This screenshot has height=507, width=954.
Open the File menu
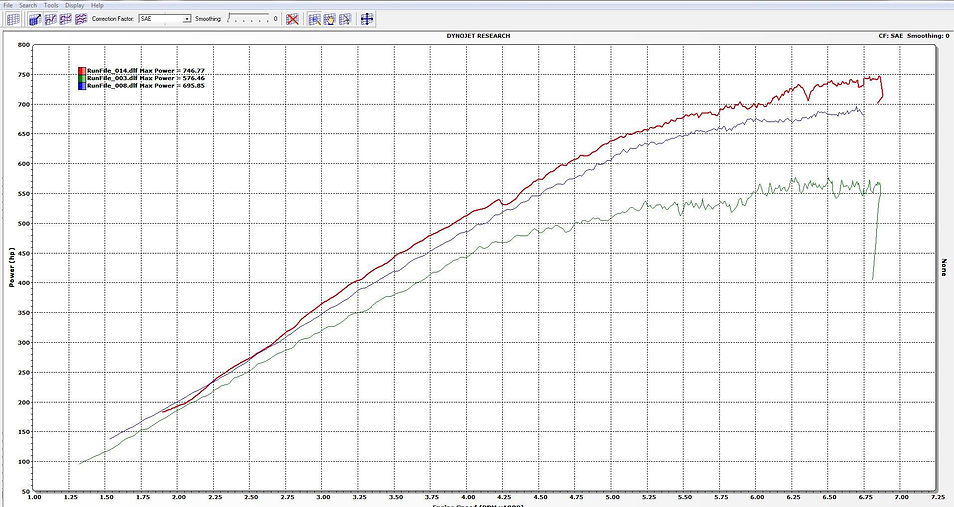point(8,5)
